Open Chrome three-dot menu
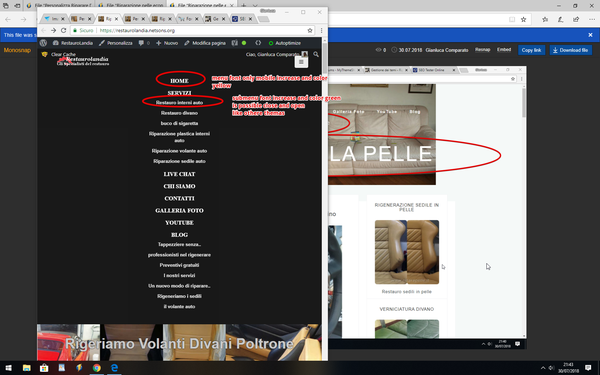This screenshot has height=375, width=600. tap(321, 30)
